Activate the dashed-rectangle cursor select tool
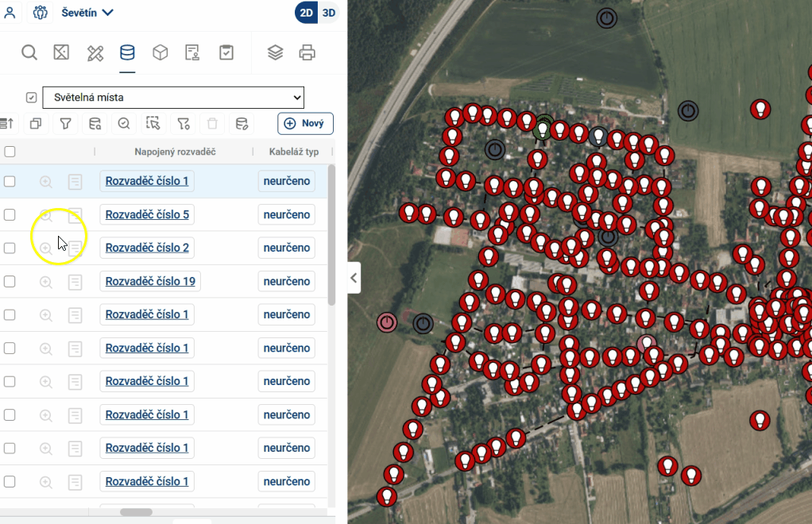The width and height of the screenshot is (812, 524). [153, 124]
